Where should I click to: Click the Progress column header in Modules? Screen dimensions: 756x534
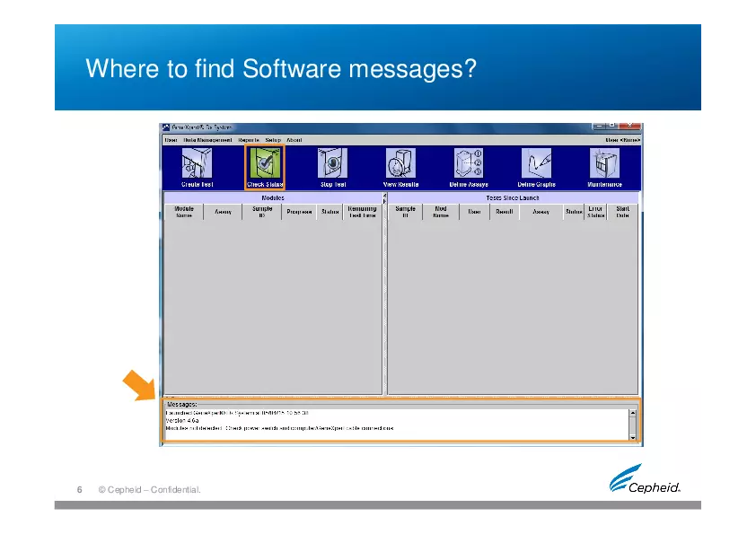[299, 212]
